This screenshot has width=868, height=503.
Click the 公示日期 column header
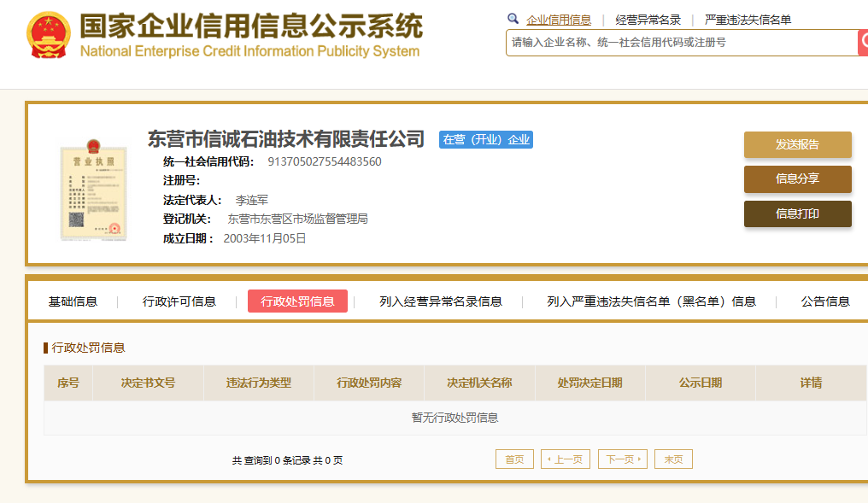[x=701, y=383]
